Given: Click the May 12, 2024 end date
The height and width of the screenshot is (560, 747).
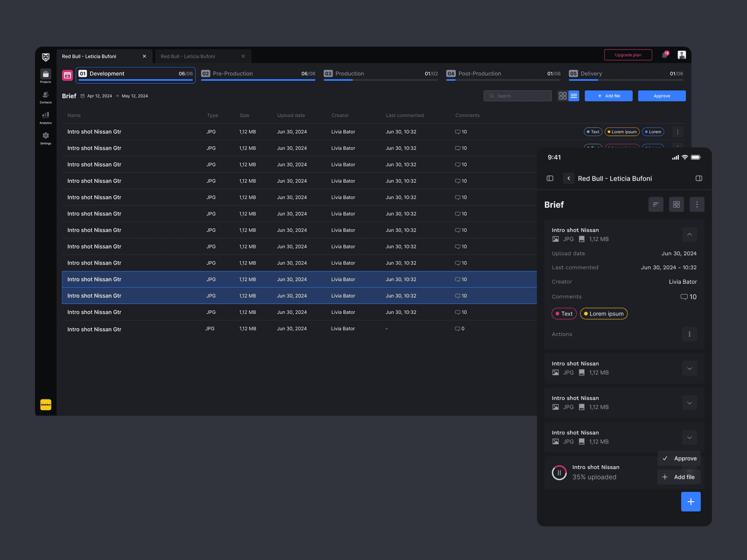Looking at the screenshot, I should 135,96.
